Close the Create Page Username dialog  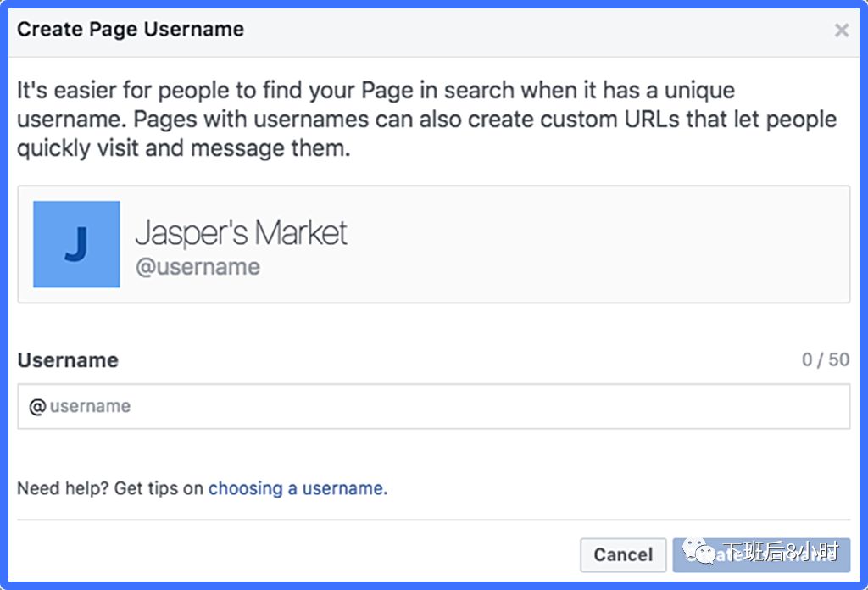pos(842,30)
